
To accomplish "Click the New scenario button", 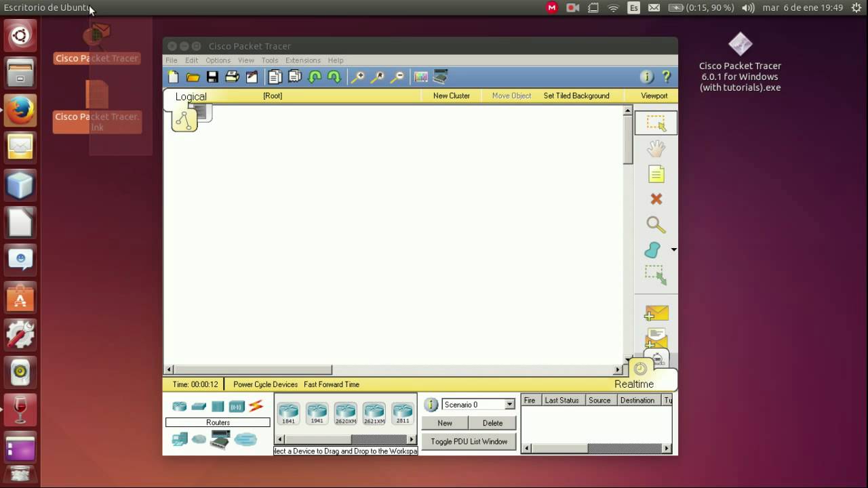I will click(x=445, y=423).
